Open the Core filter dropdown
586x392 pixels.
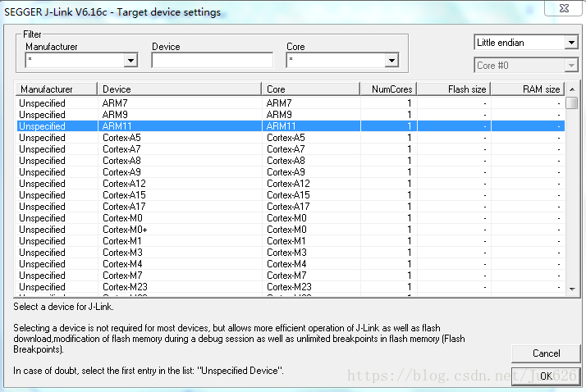(x=391, y=60)
